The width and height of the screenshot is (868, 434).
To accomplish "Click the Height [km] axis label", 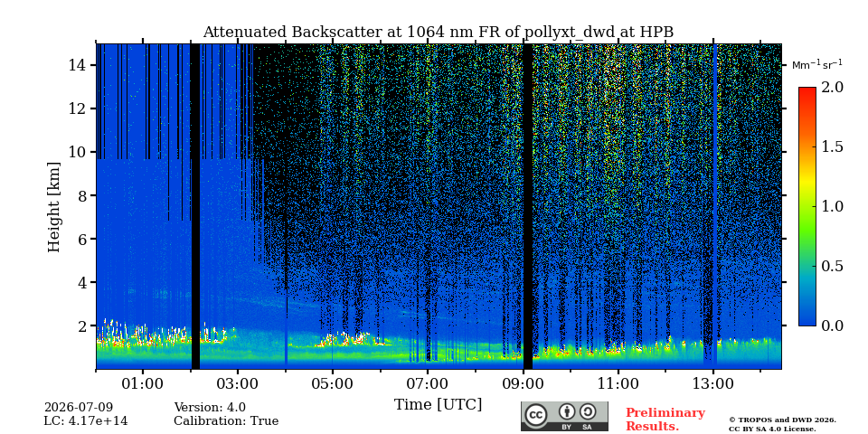I will (x=53, y=207).
